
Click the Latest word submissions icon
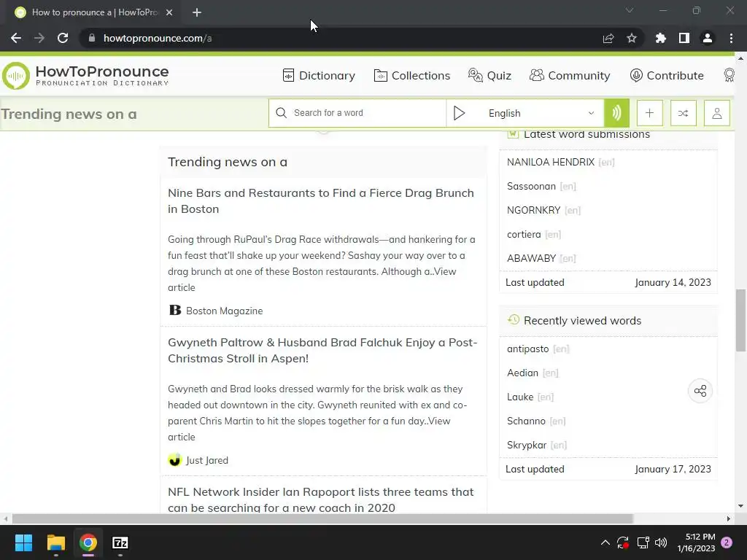(513, 134)
